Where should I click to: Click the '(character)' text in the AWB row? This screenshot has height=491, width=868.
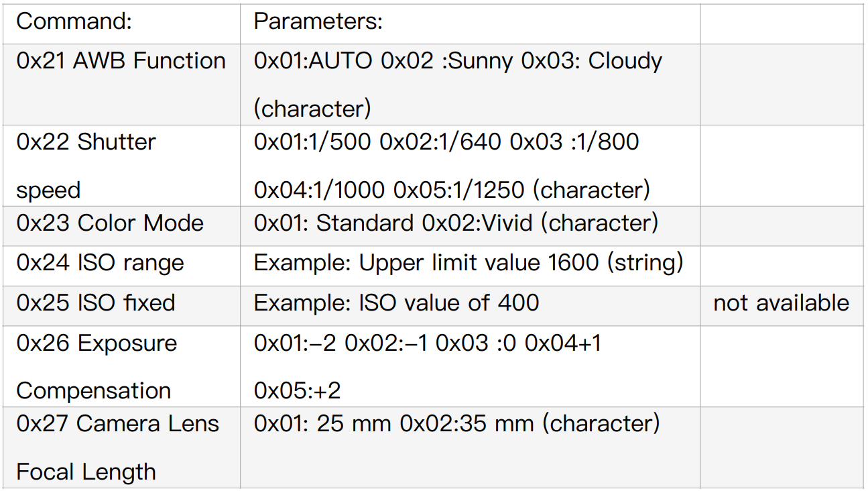click(x=312, y=109)
